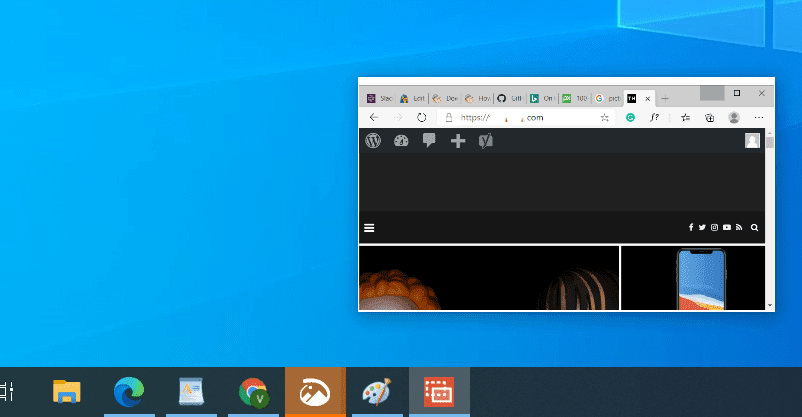Click the plus icon to add new content
Viewport: 802px width, 417px height.
pyautogui.click(x=458, y=141)
